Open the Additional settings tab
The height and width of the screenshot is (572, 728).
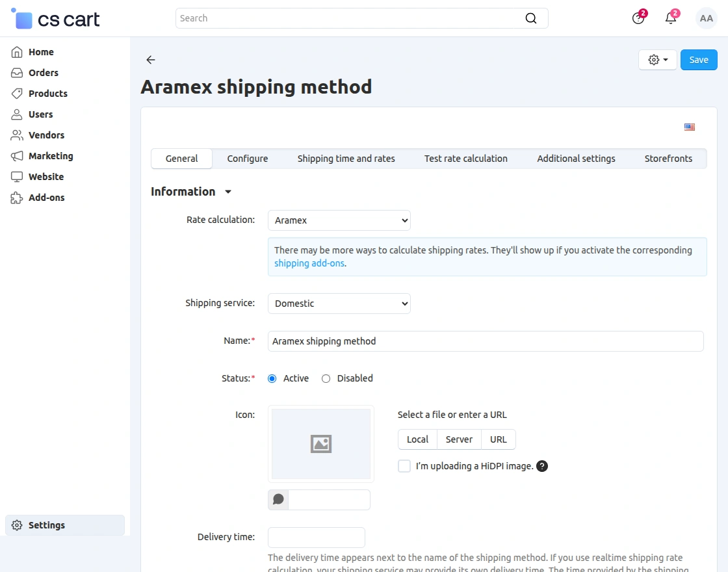576,159
